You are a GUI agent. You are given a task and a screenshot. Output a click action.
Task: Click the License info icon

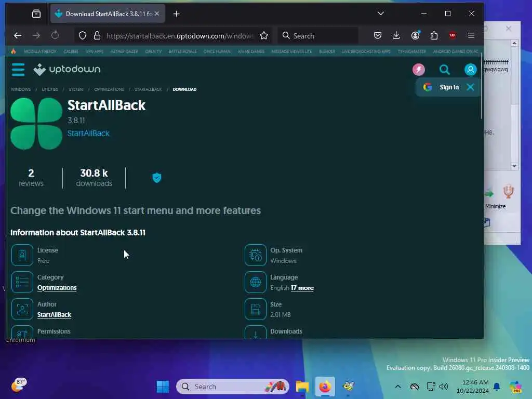point(22,255)
